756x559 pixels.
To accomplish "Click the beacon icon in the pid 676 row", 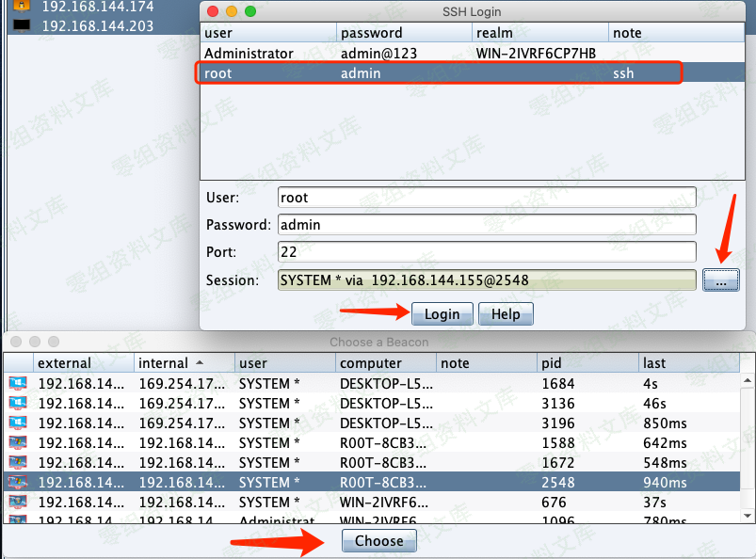I will [17, 502].
